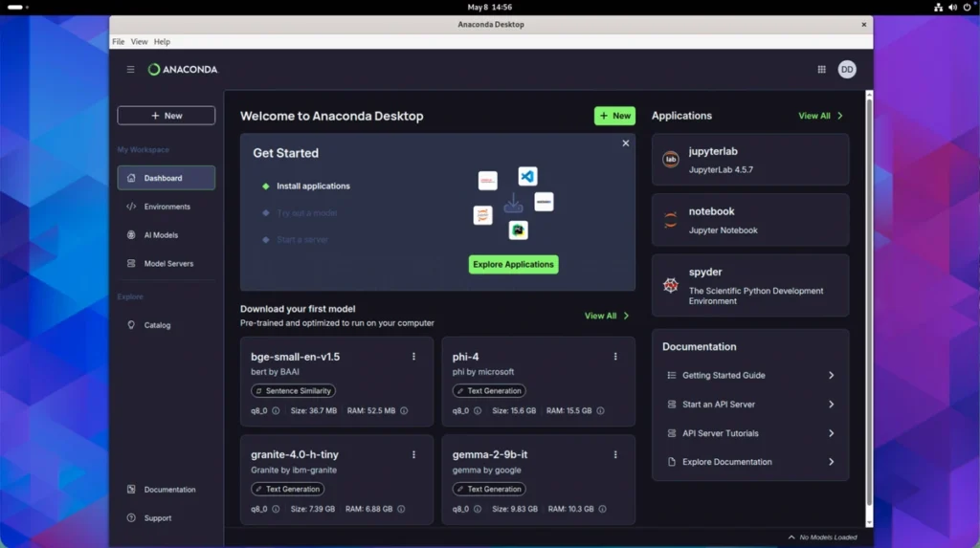Open the jupyterlab application card
980x548 pixels.
click(750, 160)
